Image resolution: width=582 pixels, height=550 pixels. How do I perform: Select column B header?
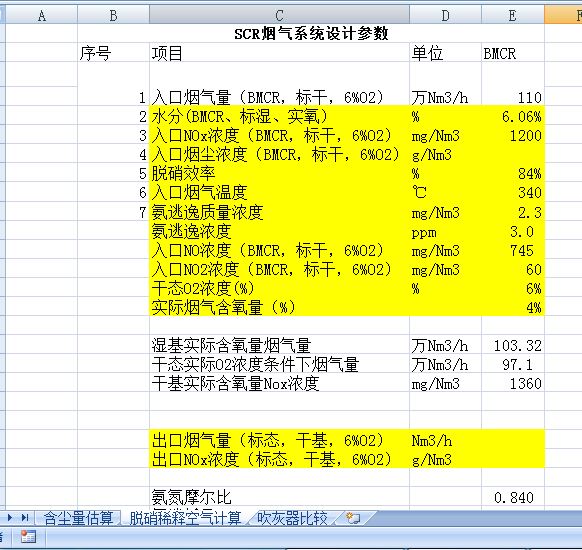(114, 15)
